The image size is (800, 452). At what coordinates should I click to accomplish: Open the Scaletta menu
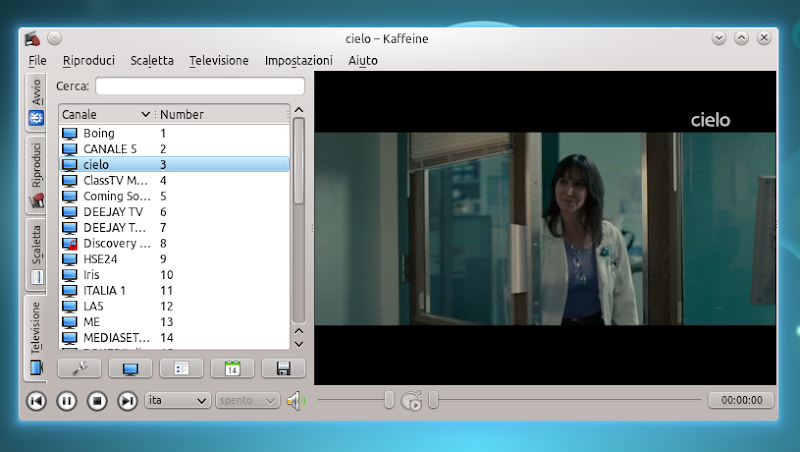click(152, 61)
